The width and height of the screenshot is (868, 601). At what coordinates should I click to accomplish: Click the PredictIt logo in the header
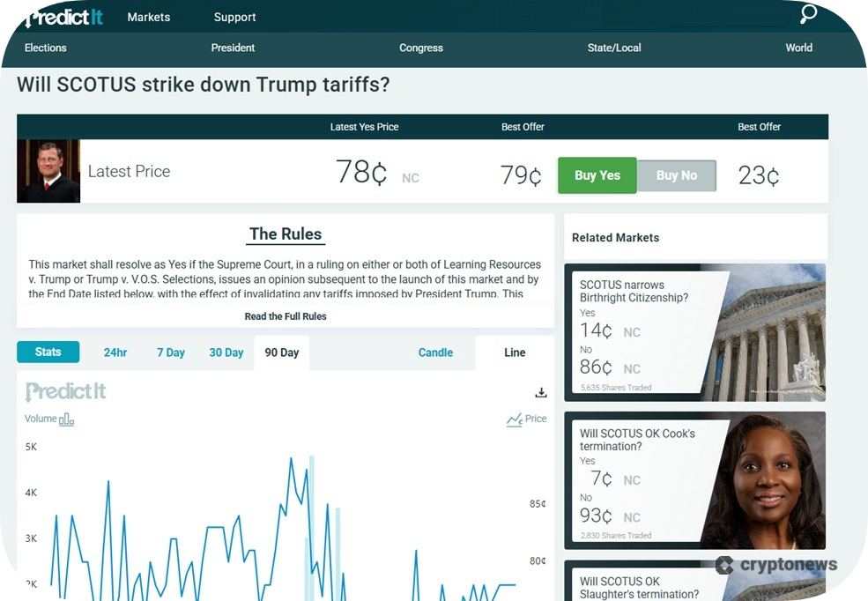[x=63, y=15]
